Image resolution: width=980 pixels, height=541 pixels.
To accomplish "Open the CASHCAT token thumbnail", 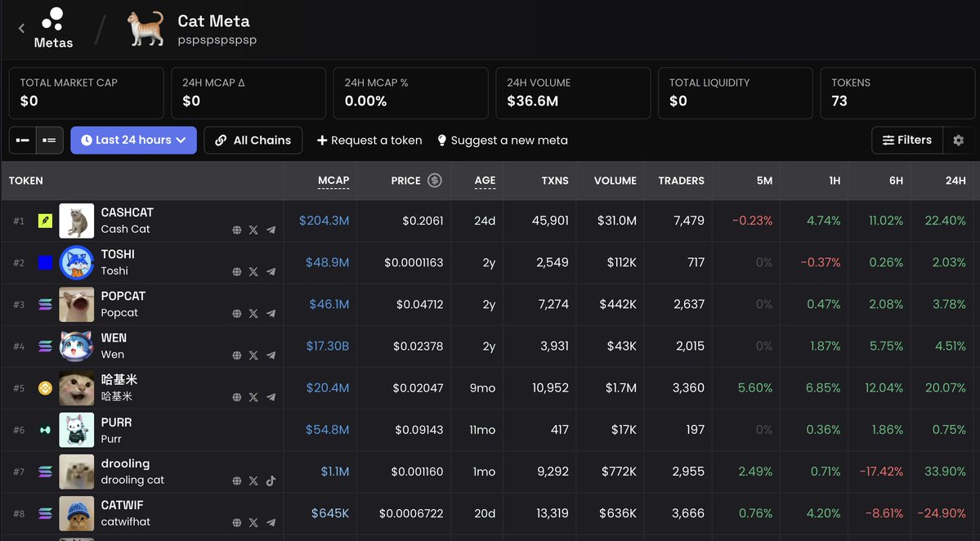I will point(76,221).
